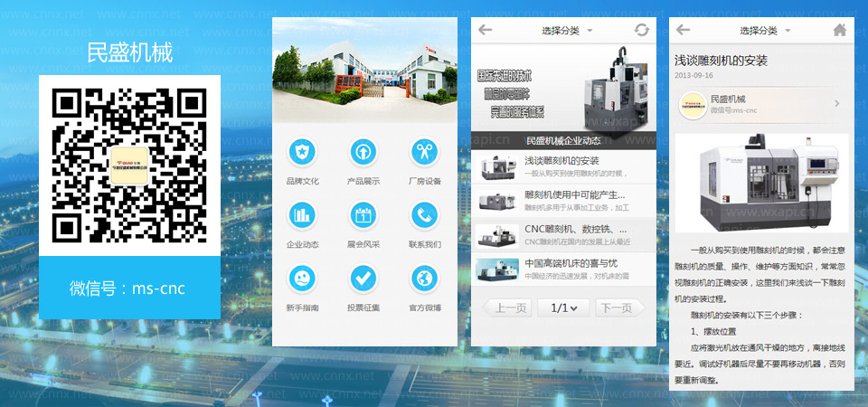Click the 展会风采 label
The image size is (868, 407).
pyautogui.click(x=363, y=244)
